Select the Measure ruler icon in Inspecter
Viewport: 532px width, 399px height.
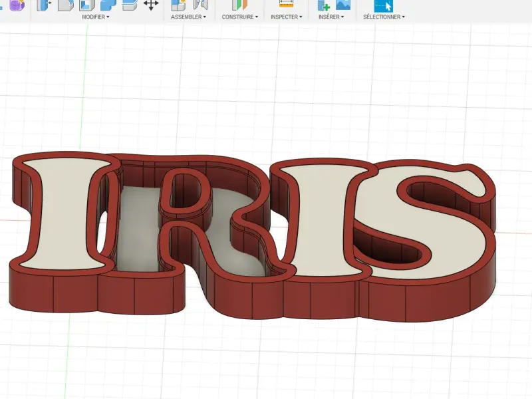[286, 4]
